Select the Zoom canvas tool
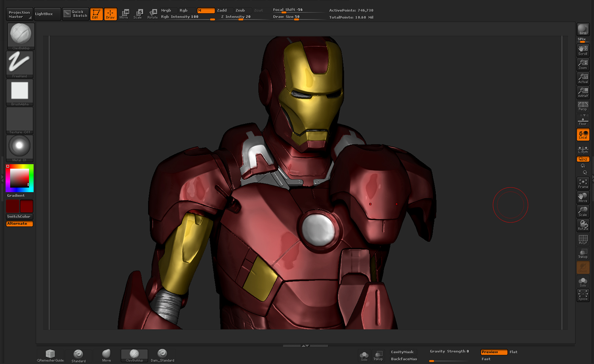 tap(583, 65)
